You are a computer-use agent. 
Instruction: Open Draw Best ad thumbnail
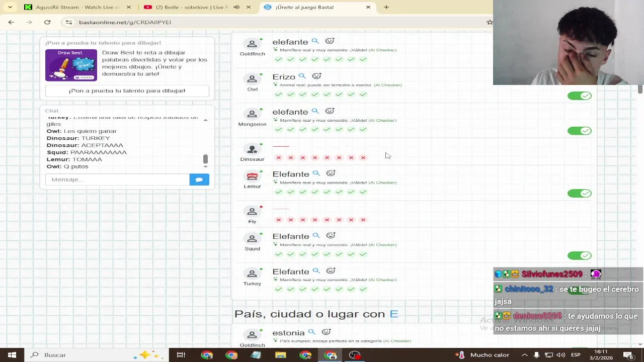71,65
